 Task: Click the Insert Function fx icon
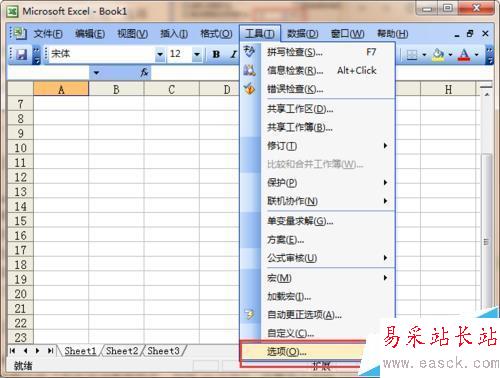tap(144, 72)
